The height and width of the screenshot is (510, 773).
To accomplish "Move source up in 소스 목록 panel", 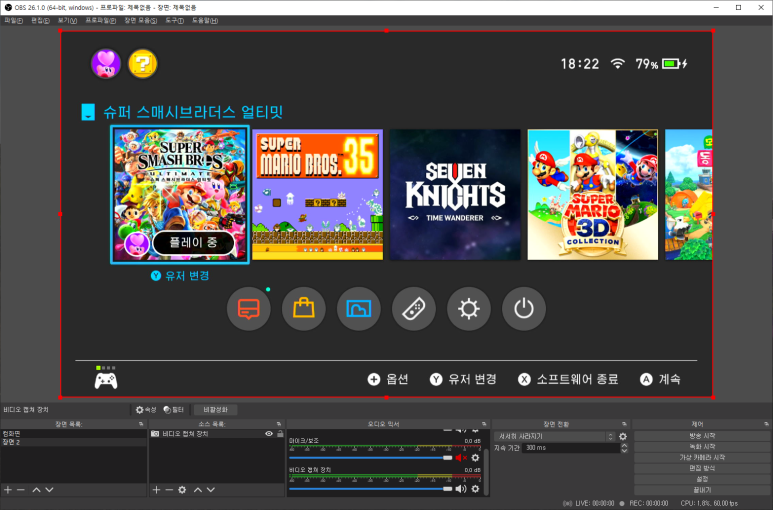I will [198, 489].
